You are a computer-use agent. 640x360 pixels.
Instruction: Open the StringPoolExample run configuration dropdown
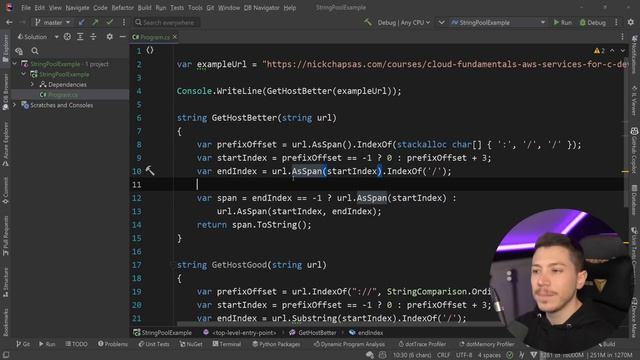[x=498, y=22]
